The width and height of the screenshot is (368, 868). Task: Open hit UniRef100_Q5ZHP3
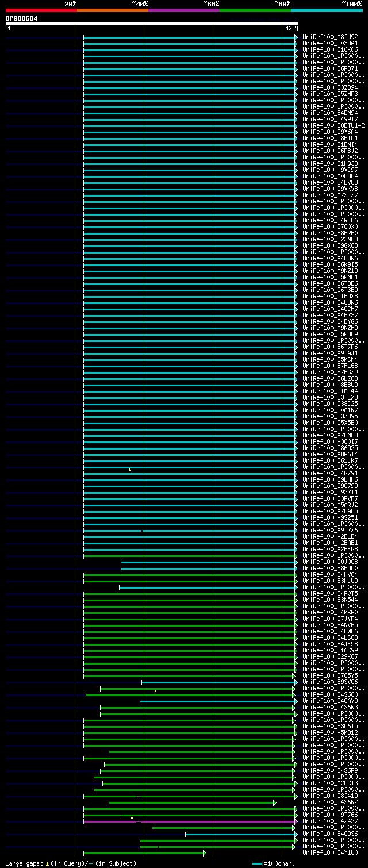(330, 94)
